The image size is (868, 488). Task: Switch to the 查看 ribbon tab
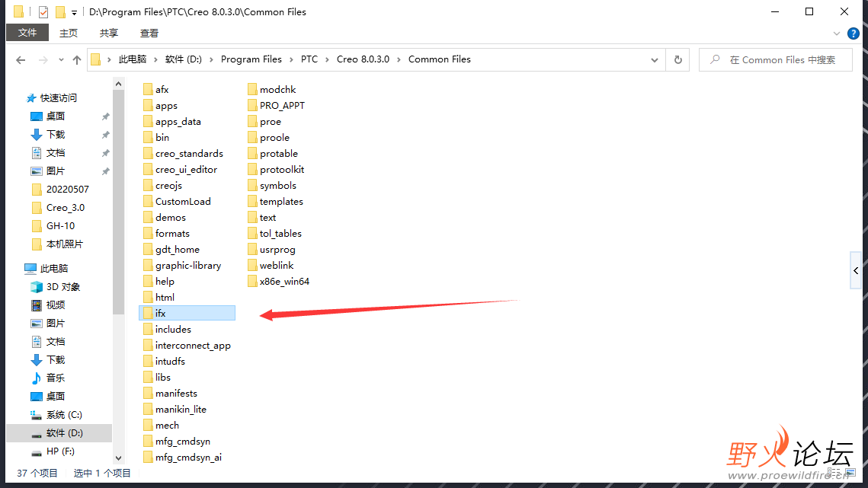149,33
